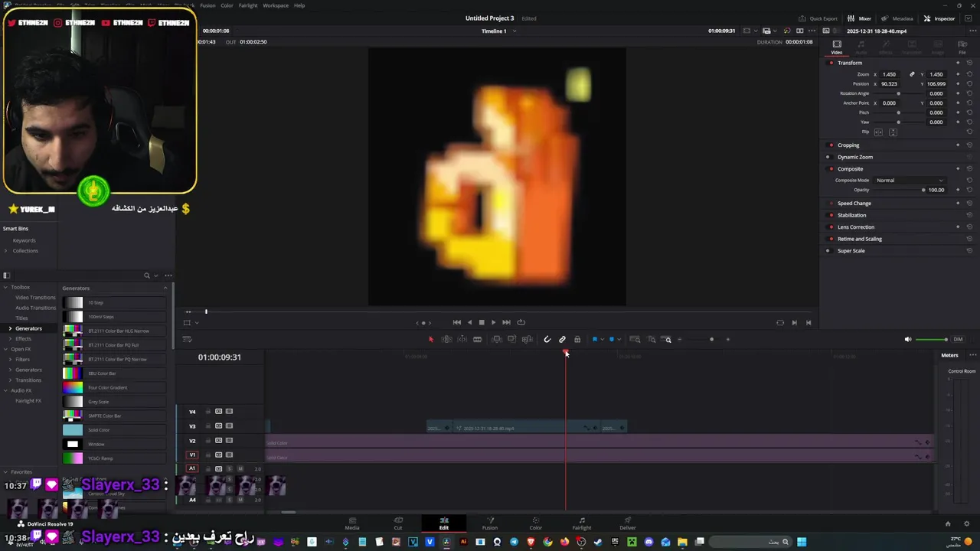Disable video track V1
This screenshot has width=980, height=551.
click(x=229, y=455)
